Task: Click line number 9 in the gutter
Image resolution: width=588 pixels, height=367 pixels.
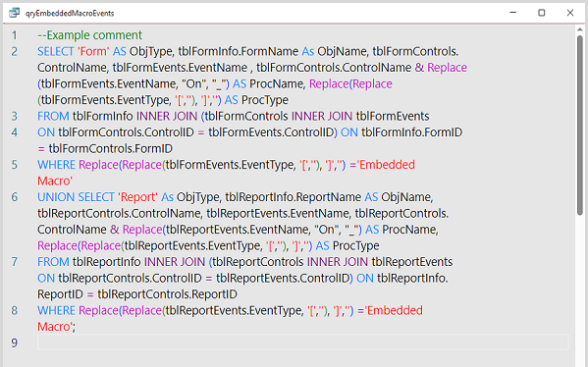Action: click(15, 342)
